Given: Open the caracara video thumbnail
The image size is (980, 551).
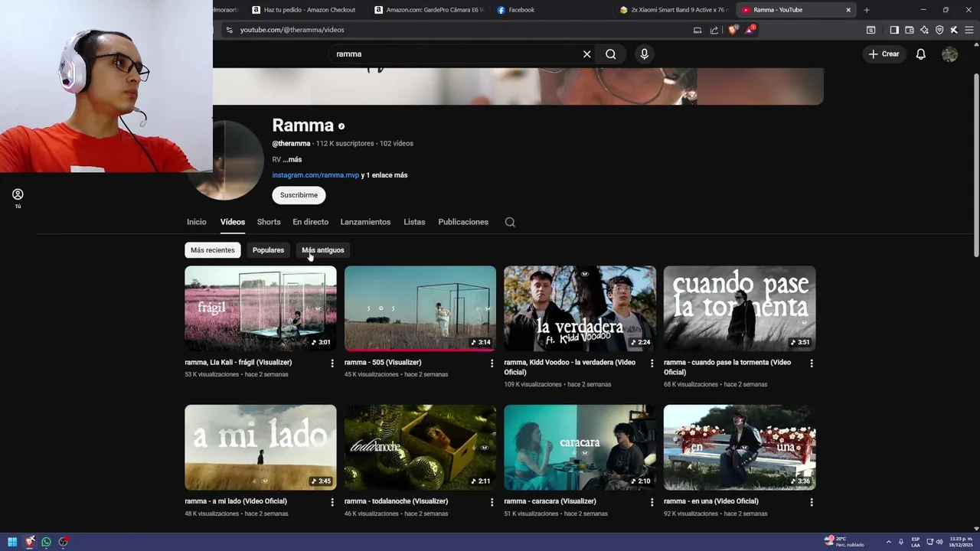Looking at the screenshot, I should pos(580,448).
